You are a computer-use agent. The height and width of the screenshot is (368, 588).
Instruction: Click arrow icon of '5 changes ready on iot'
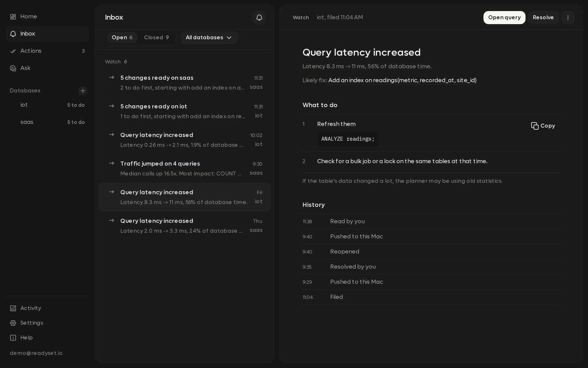(x=112, y=106)
